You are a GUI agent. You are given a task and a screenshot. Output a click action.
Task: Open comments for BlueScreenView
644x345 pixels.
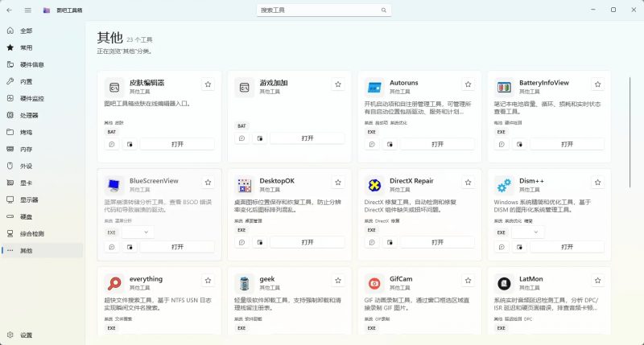coord(112,247)
